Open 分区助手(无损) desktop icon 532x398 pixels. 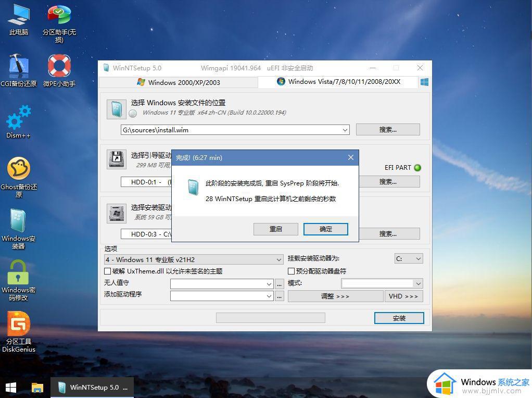click(x=59, y=24)
